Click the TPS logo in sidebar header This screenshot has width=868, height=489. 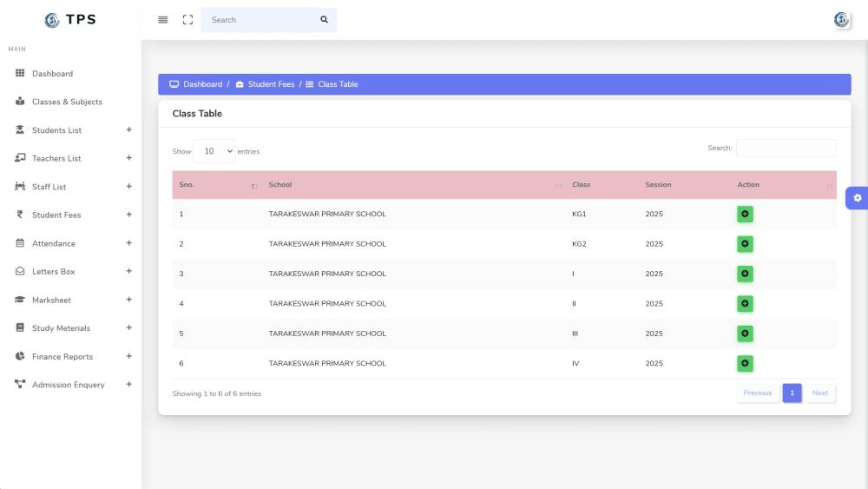pos(70,20)
